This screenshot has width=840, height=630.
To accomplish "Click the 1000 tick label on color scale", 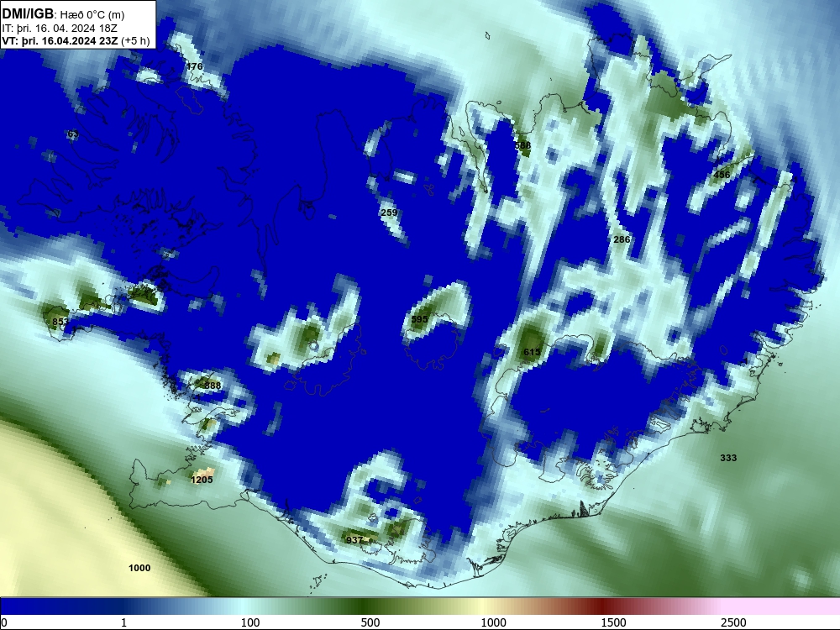I will tap(493, 622).
